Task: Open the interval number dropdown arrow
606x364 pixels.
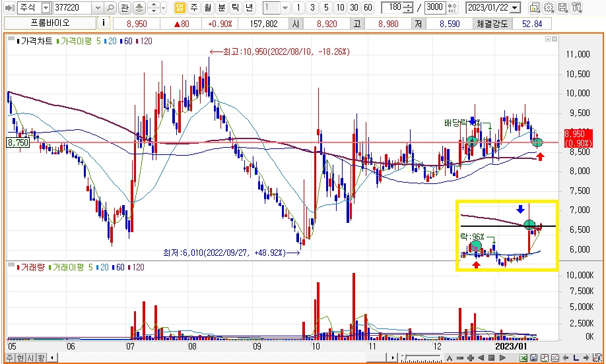Action: pyautogui.click(x=285, y=7)
